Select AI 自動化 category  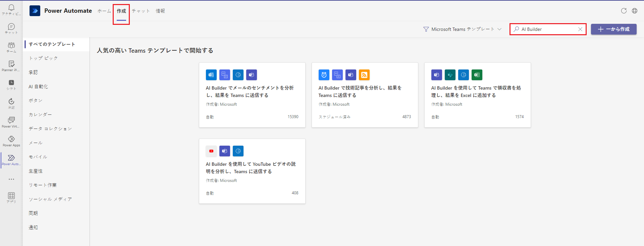coord(56,87)
